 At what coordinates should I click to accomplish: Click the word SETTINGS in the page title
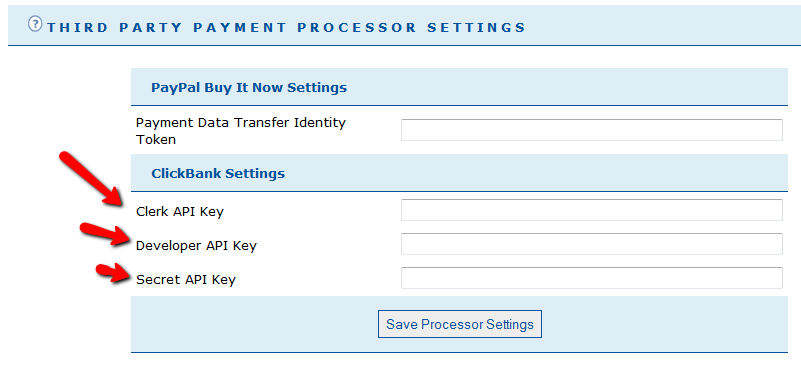477,28
